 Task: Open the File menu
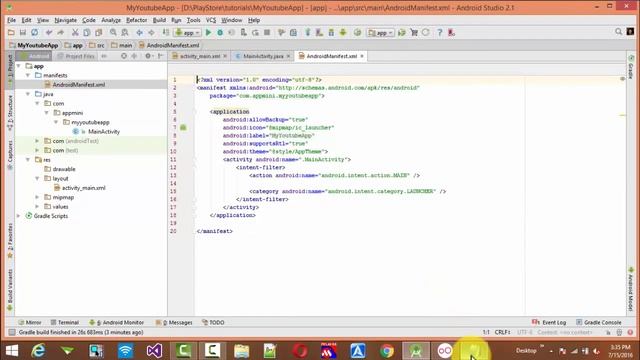11,20
